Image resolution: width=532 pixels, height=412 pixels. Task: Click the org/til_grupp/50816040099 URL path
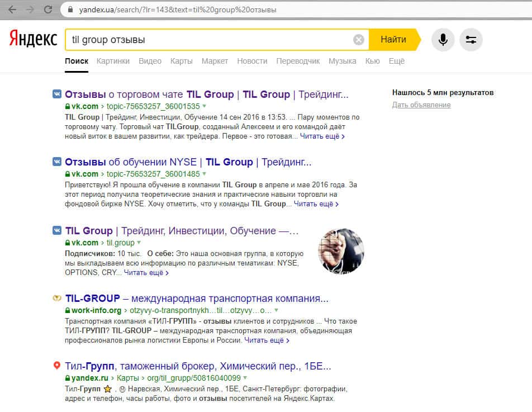tap(194, 378)
